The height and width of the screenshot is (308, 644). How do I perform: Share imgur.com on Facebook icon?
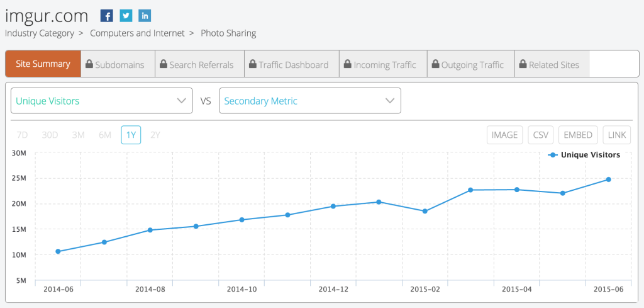point(107,16)
